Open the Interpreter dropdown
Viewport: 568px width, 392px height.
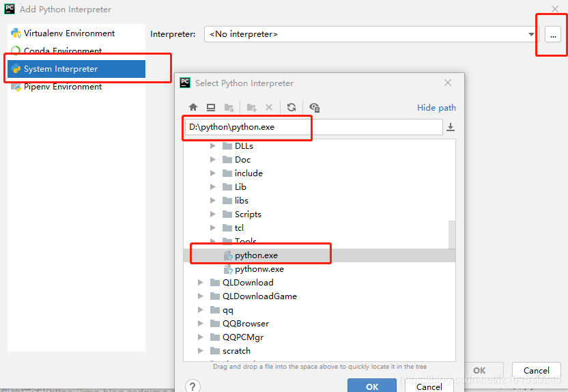coord(531,34)
